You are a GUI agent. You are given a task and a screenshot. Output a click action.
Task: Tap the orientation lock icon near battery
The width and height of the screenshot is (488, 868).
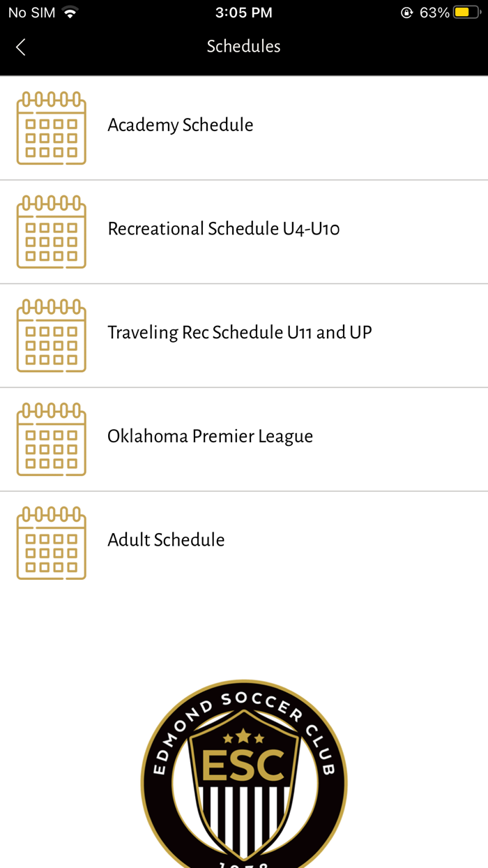pyautogui.click(x=406, y=11)
